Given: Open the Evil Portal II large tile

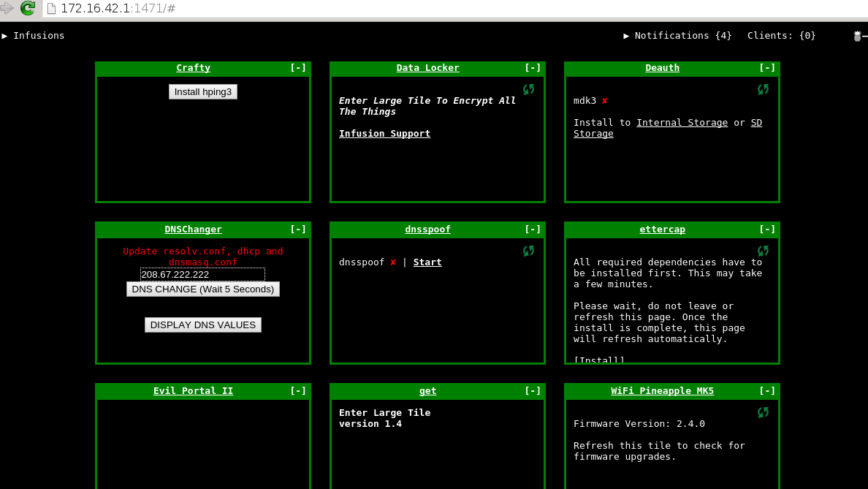Looking at the screenshot, I should coord(193,391).
